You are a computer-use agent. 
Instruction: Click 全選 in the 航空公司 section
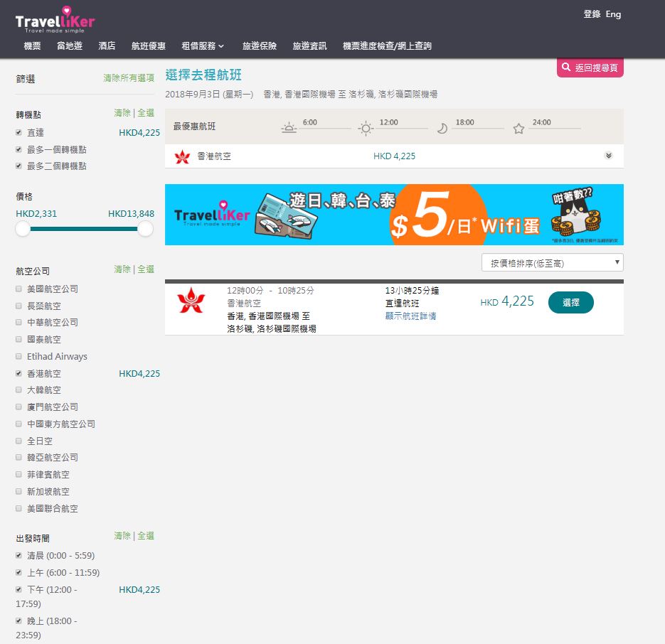146,269
